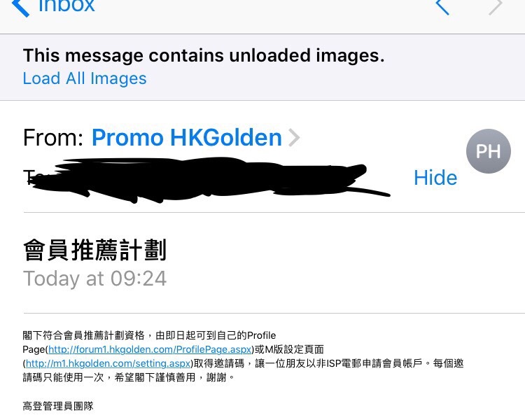Open the m1.hkgolden.com setting.aspx link

coord(108,364)
